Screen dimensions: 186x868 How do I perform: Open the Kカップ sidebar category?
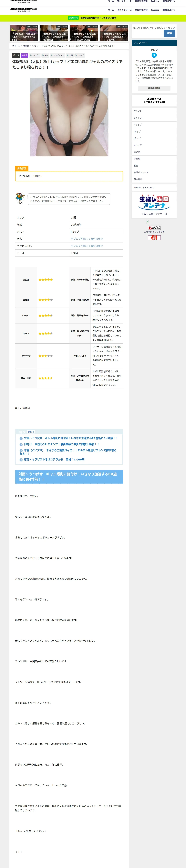pos(154,145)
